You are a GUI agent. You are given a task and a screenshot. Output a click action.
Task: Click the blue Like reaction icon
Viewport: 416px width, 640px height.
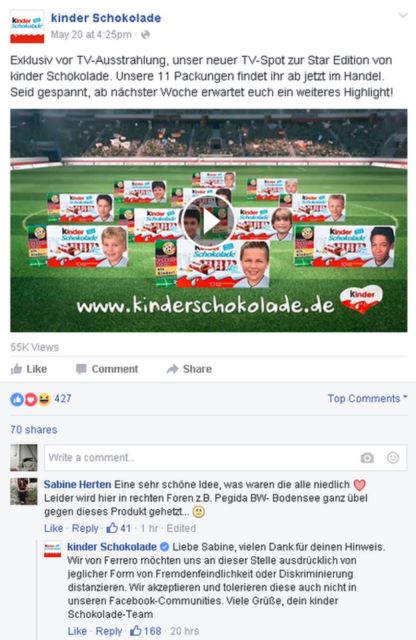point(17,399)
